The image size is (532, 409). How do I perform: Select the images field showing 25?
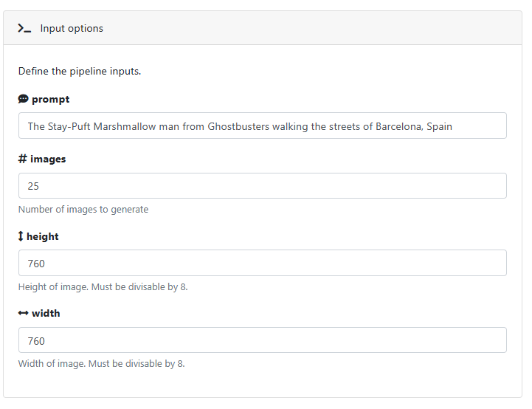(x=263, y=186)
